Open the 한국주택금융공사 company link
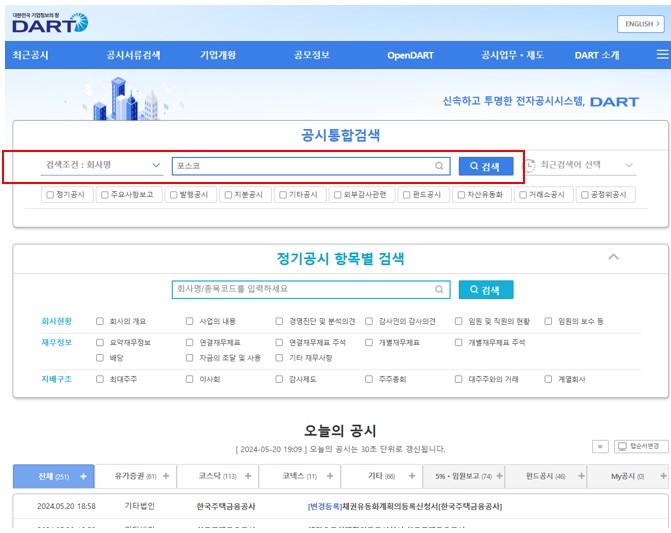The height and width of the screenshot is (533, 671). tap(226, 506)
